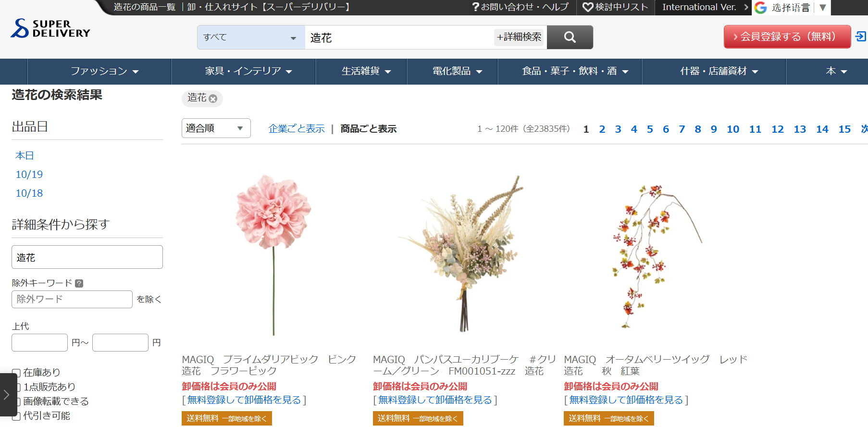Click the magnifying glass search button
Image resolution: width=868 pixels, height=427 pixels.
570,37
